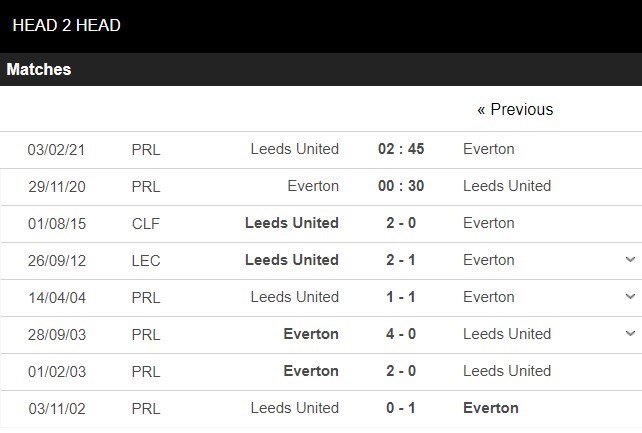
Task: Click the Matches section header
Action: pos(39,70)
